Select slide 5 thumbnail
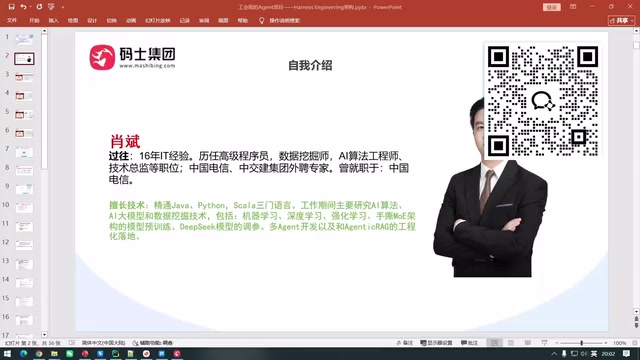The width and height of the screenshot is (640, 360). [24, 115]
